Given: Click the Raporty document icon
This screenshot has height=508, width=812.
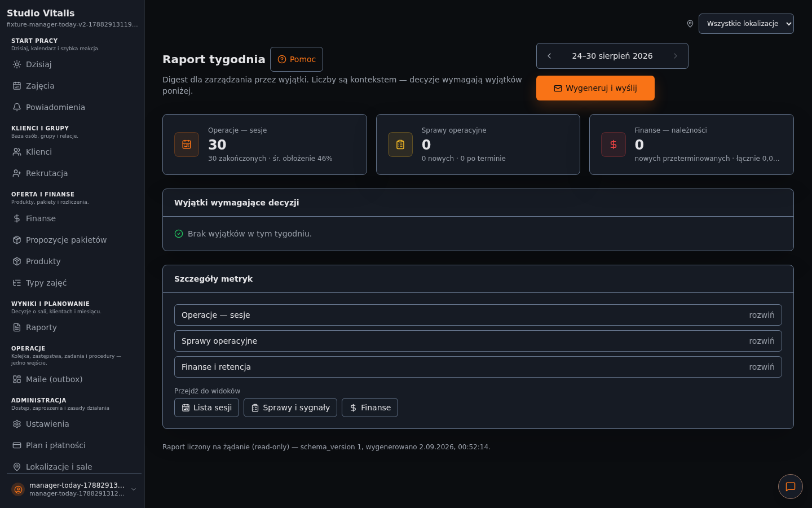Looking at the screenshot, I should tap(17, 327).
